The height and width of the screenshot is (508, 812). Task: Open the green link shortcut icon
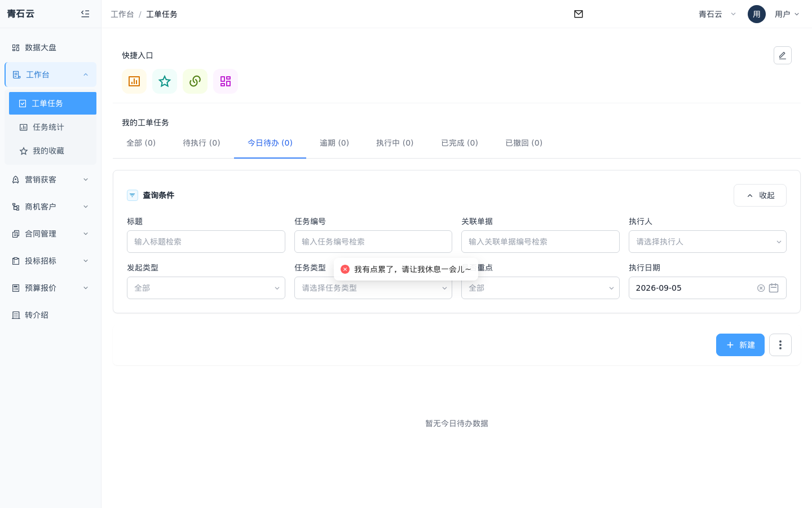coord(195,81)
